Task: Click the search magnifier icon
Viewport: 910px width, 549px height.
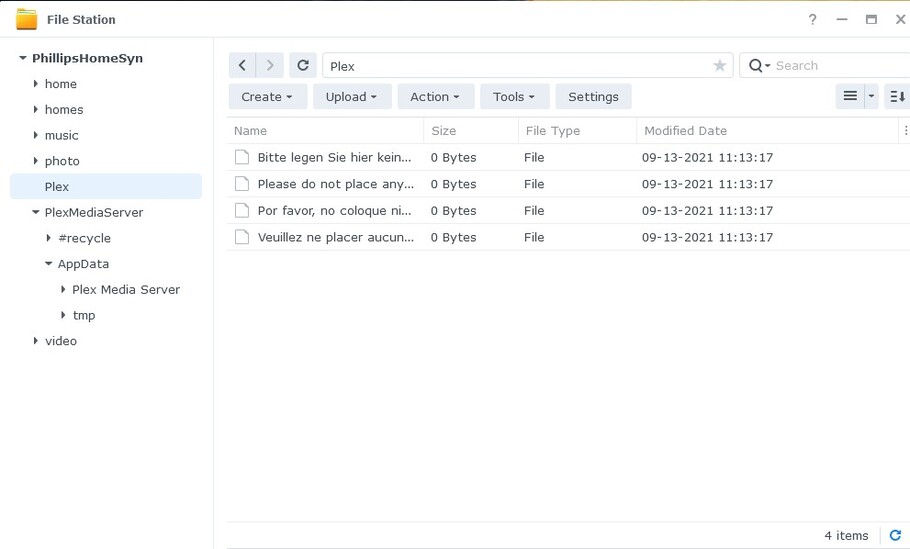Action: 756,66
